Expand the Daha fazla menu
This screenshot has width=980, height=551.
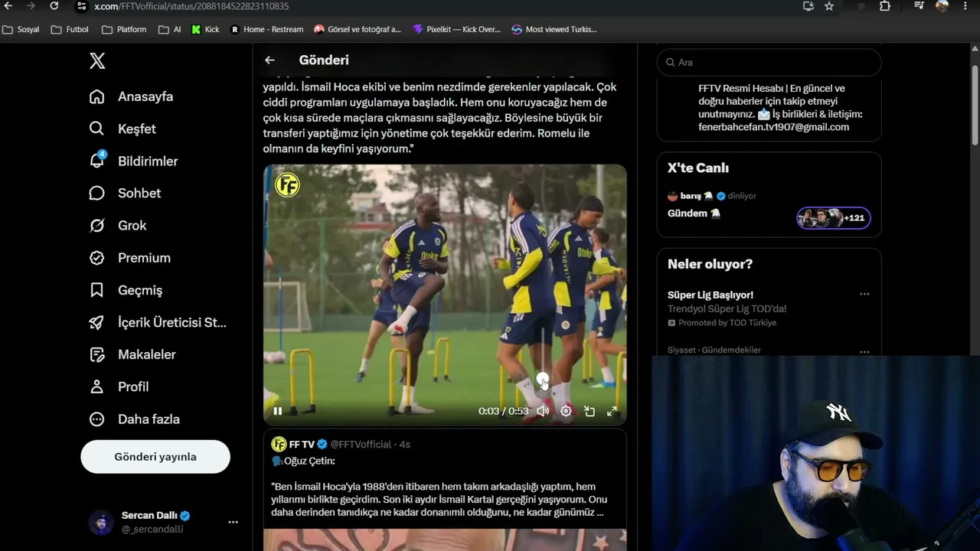[x=134, y=419]
